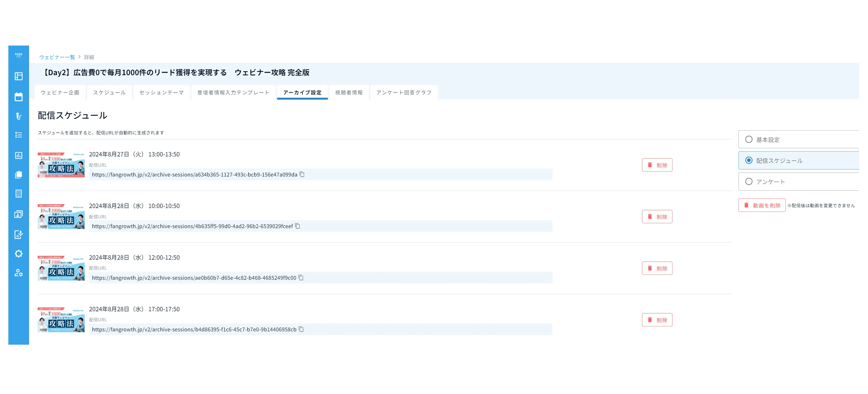This screenshot has width=868, height=394.
Task: Click the URL field ending in 4685249f9c00
Action: click(321, 278)
